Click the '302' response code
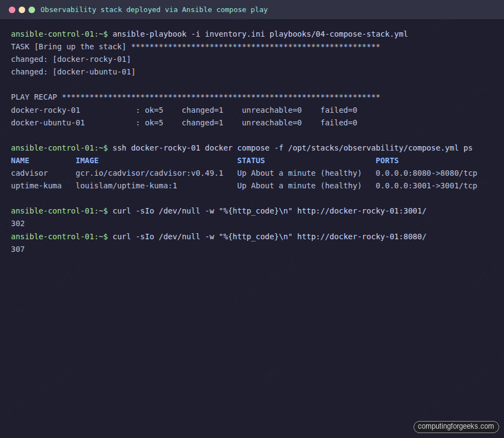The image size is (504, 438). [x=18, y=224]
